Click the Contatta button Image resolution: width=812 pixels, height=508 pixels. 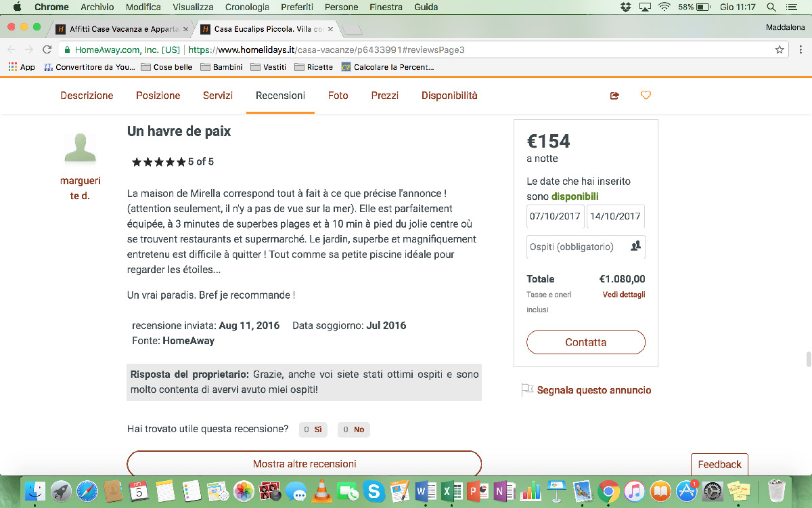click(586, 342)
